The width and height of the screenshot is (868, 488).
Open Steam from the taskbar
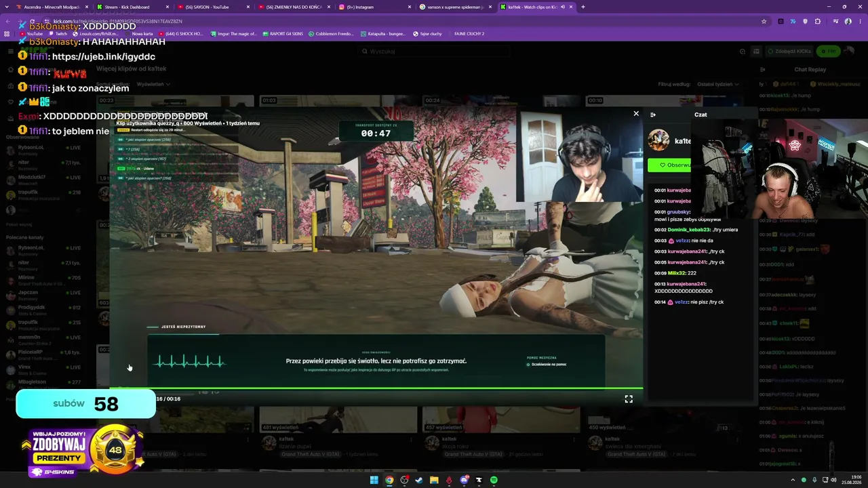(x=419, y=480)
